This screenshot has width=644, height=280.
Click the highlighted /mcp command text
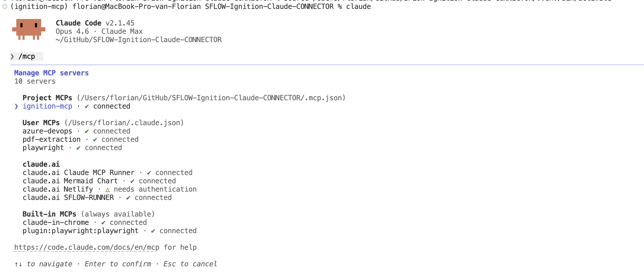(27, 56)
